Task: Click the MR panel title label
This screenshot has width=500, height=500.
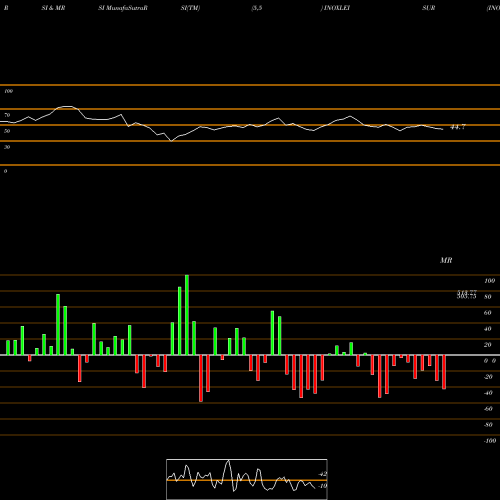Action: (446, 260)
